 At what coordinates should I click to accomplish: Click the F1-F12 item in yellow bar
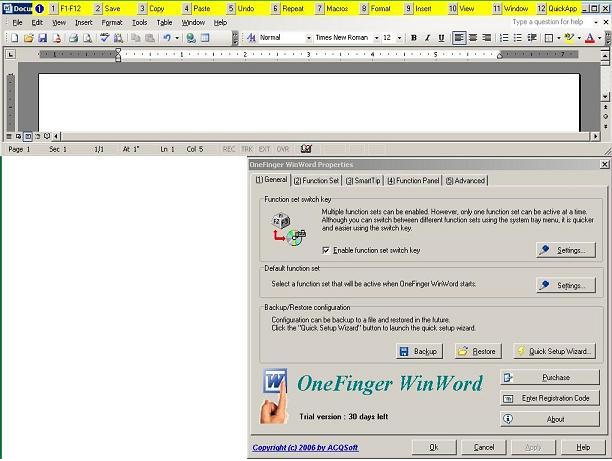66,8
